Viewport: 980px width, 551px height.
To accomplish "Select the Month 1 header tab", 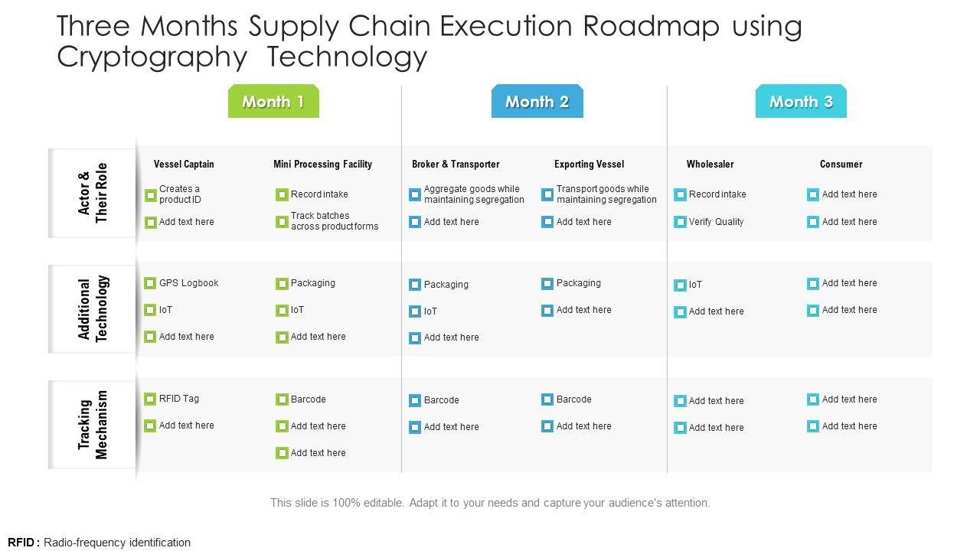I will tap(273, 102).
